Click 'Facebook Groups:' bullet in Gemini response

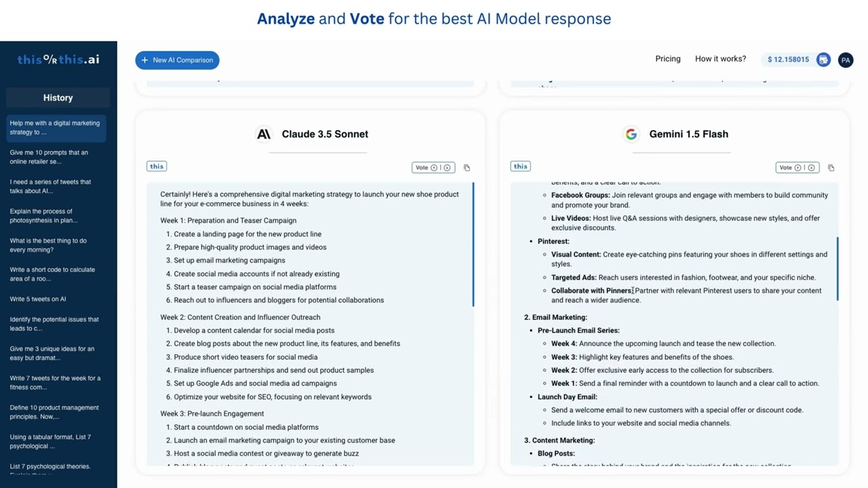[x=580, y=195]
